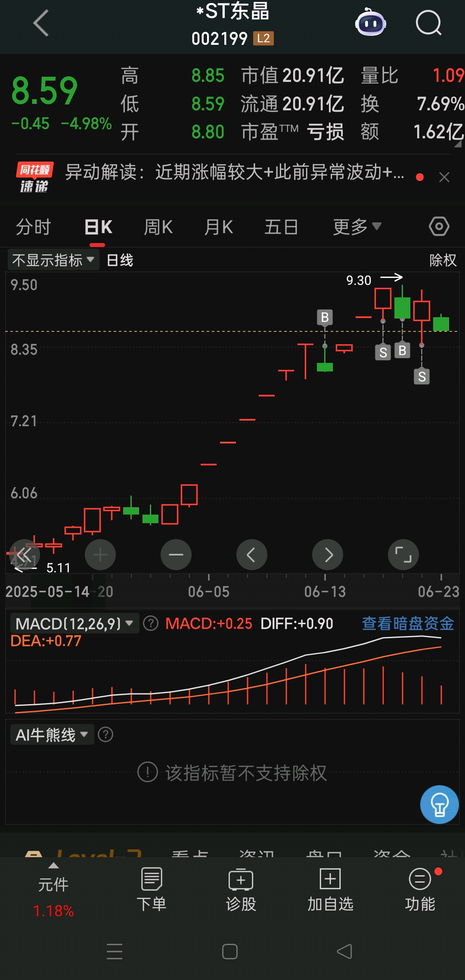Open AI牛熊线 help question mark

click(x=105, y=734)
